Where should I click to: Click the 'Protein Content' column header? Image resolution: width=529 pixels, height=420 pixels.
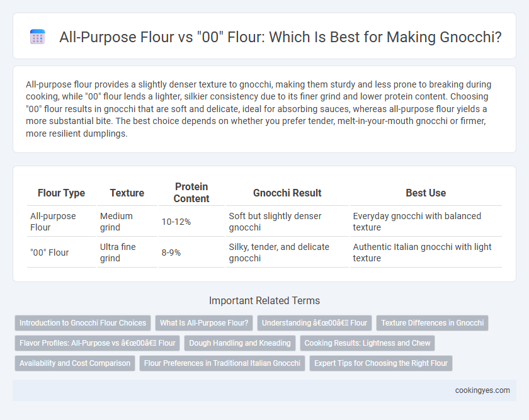pyautogui.click(x=191, y=193)
